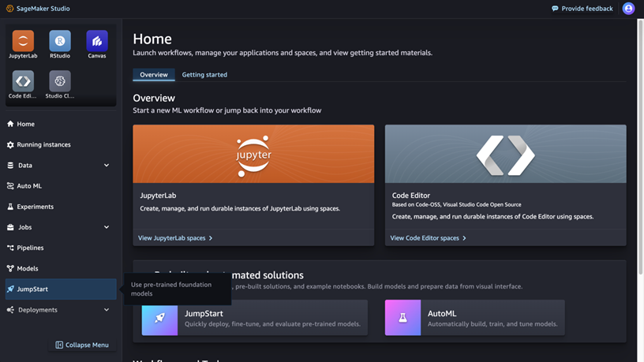Open the JumpStart solution card
Viewport: 644px width, 362px height.
tap(255, 318)
